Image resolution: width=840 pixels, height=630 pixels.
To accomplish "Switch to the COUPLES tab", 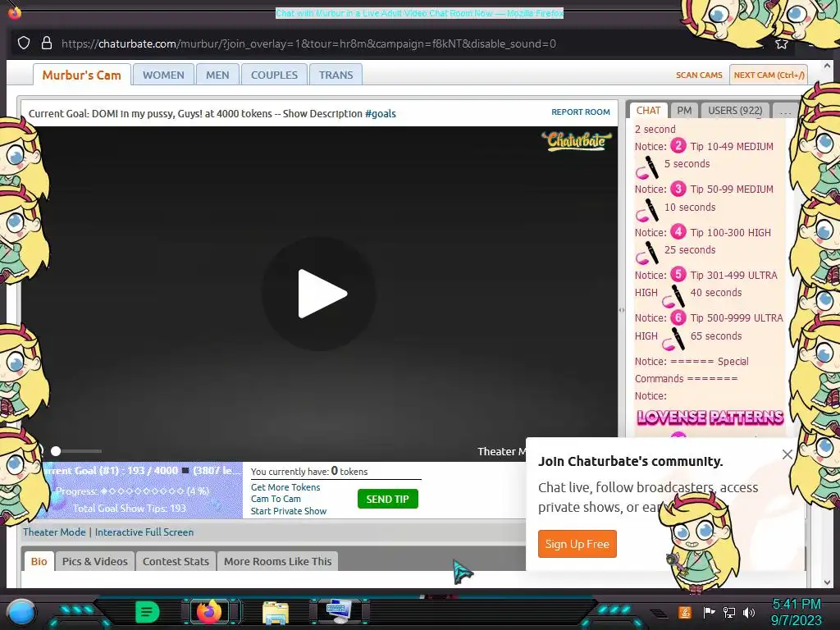I will [x=274, y=75].
